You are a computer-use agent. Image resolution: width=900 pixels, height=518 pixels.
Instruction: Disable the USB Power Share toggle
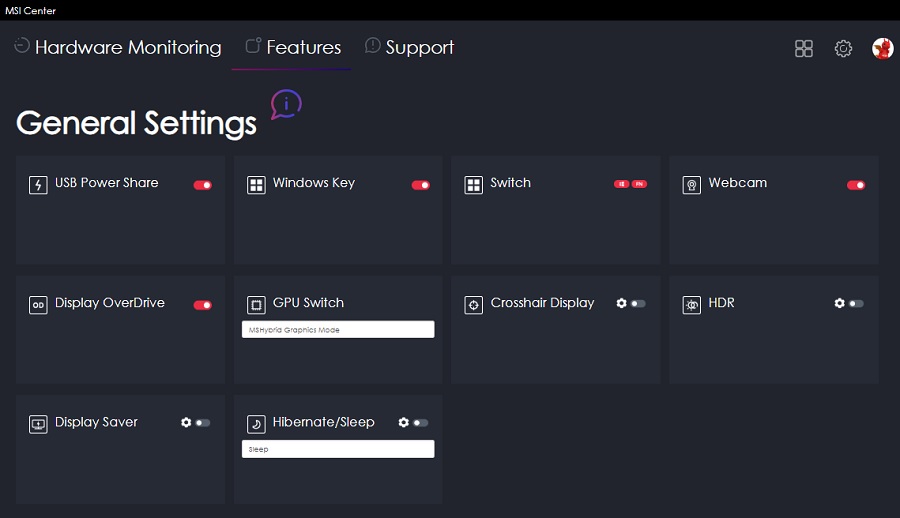203,185
